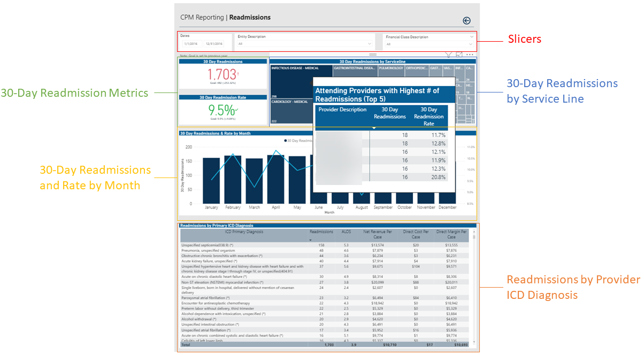The width and height of the screenshot is (644, 355).
Task: Collapse the Financial Class Description slicer header chevron
Action: (x=471, y=37)
